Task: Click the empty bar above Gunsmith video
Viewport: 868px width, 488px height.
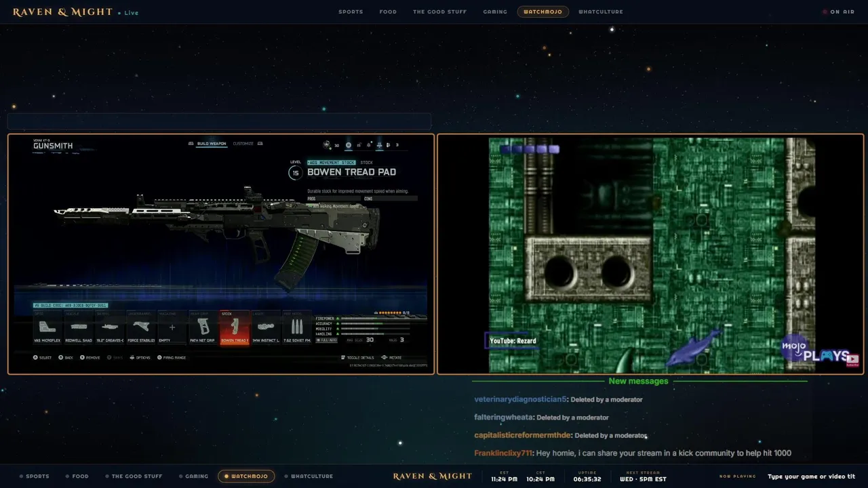Action: click(x=219, y=121)
